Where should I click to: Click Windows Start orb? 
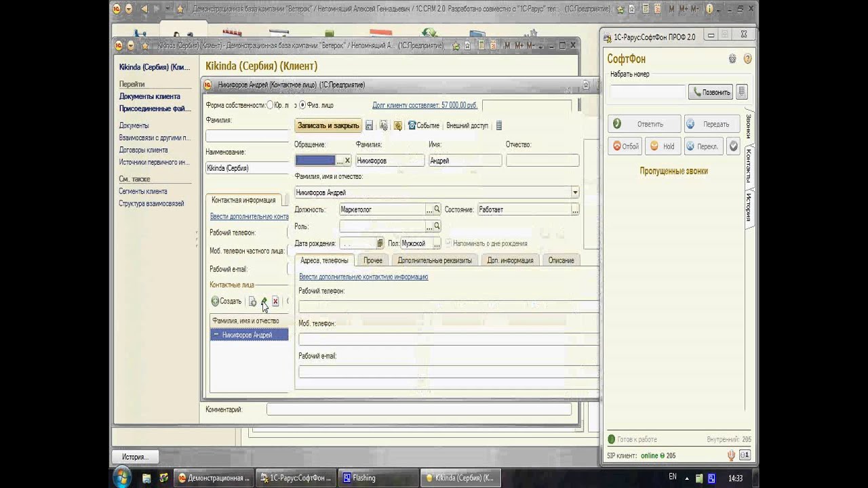pos(123,476)
